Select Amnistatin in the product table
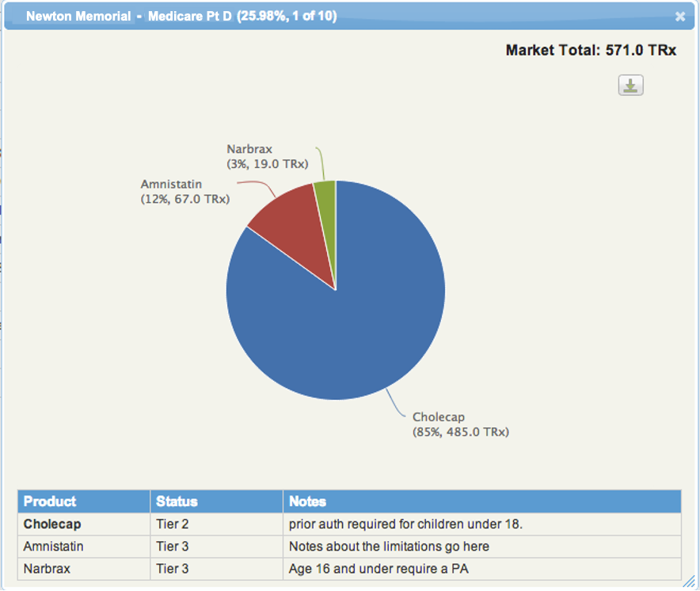The height and width of the screenshot is (591, 700). (53, 547)
